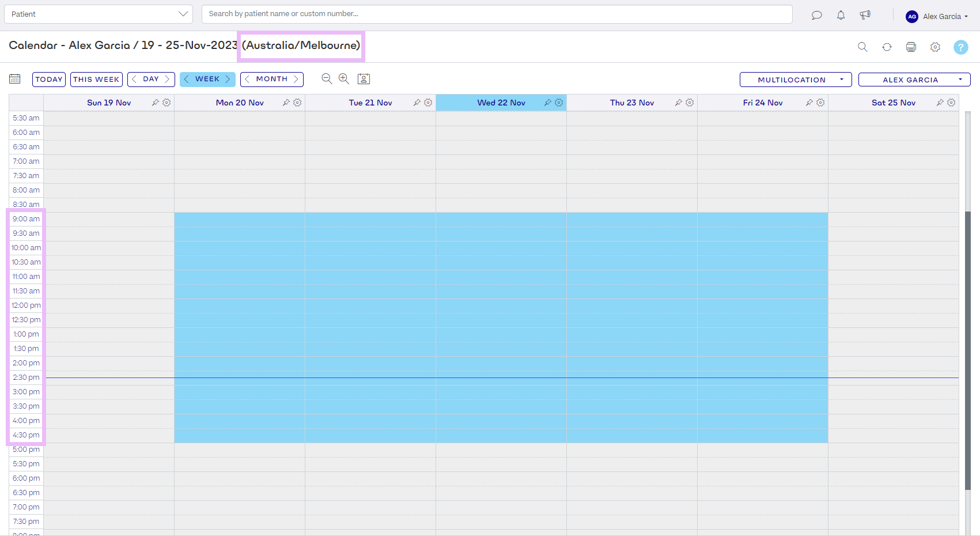Select the Sat 25 Nov header

[x=894, y=103]
